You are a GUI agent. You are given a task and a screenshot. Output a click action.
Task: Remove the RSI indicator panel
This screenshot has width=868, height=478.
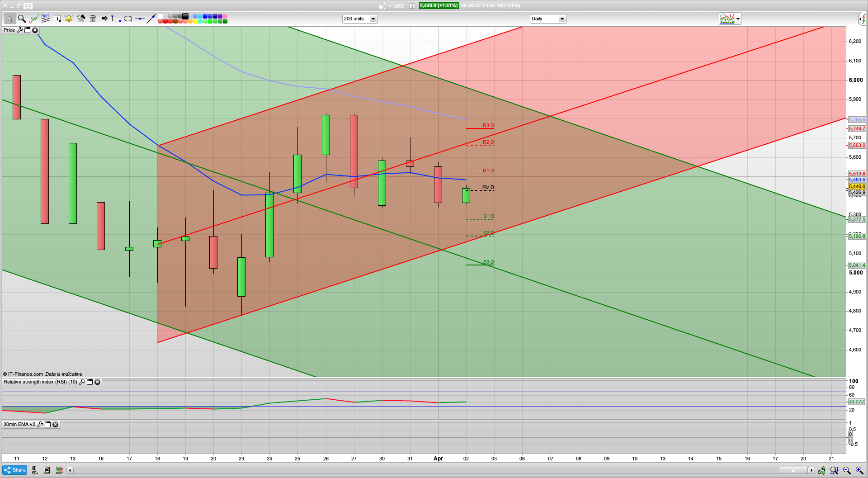tap(97, 382)
